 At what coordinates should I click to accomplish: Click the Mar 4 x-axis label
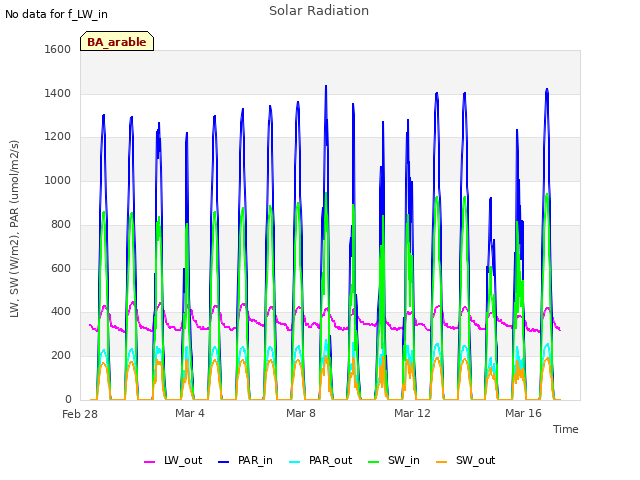[190, 413]
